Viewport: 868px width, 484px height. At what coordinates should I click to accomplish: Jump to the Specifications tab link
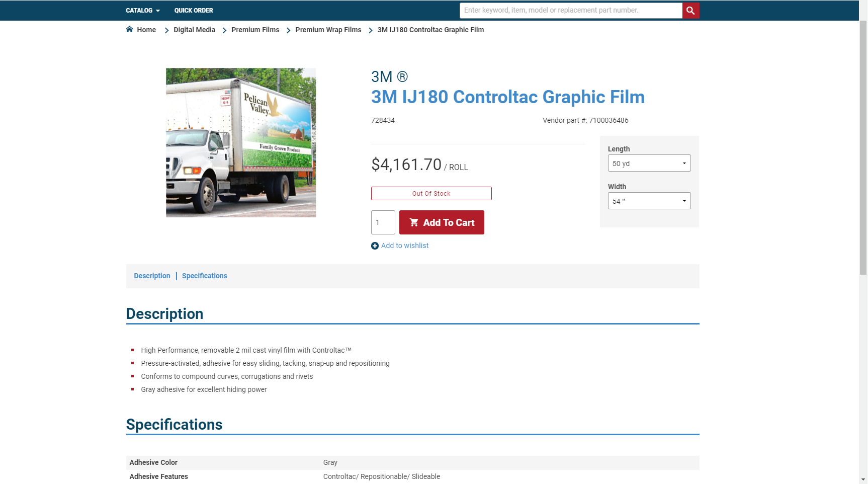[205, 276]
